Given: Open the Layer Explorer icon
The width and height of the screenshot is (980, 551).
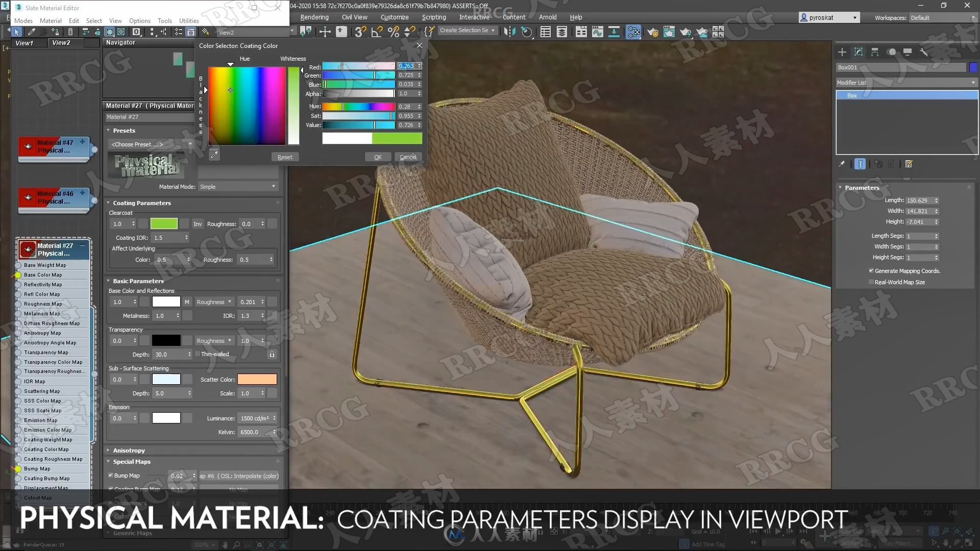Looking at the screenshot, I should [562, 32].
